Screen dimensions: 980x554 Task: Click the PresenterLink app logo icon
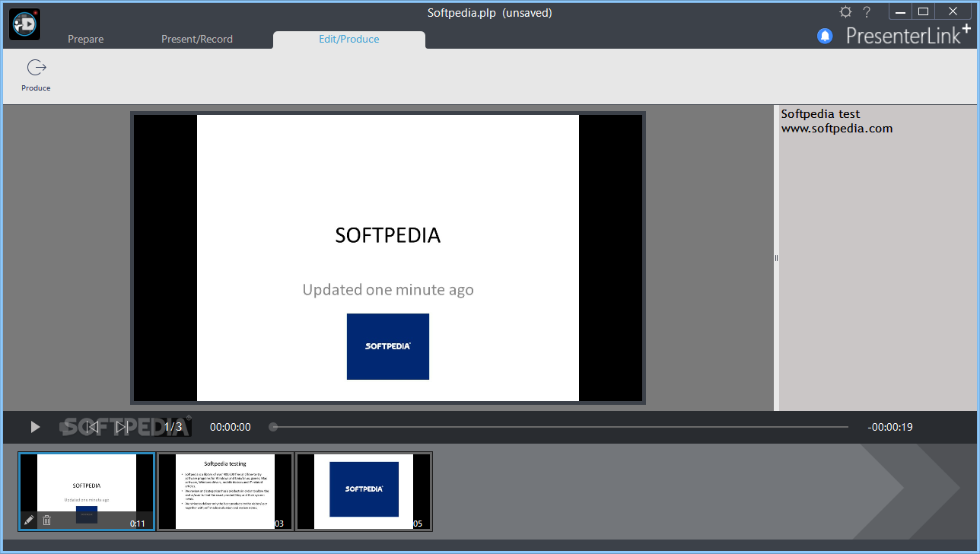tap(24, 24)
